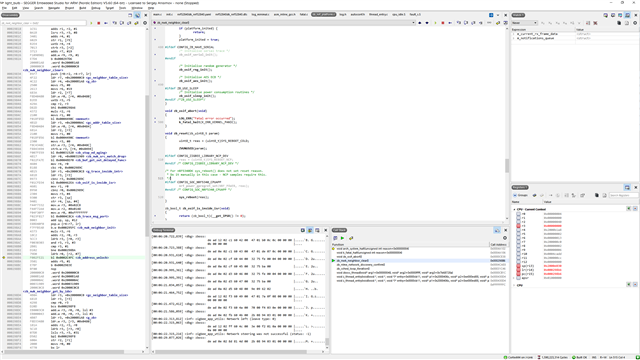Expand the apsr register row

[x=514, y=278]
